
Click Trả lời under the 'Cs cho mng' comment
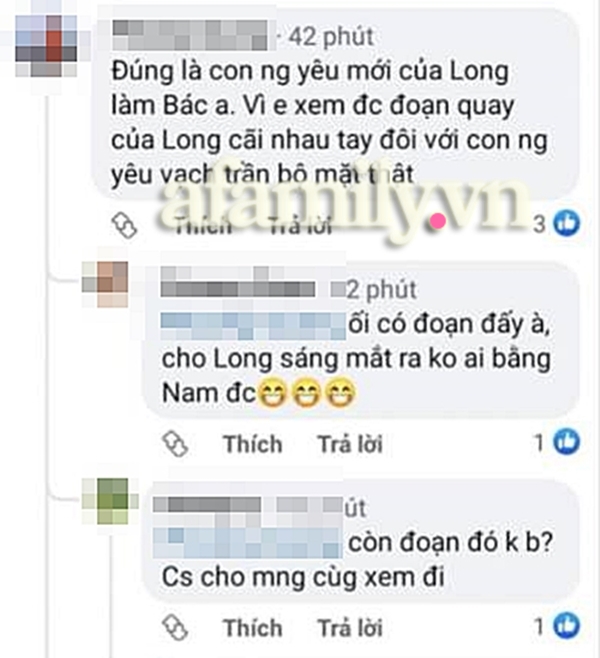(x=350, y=628)
